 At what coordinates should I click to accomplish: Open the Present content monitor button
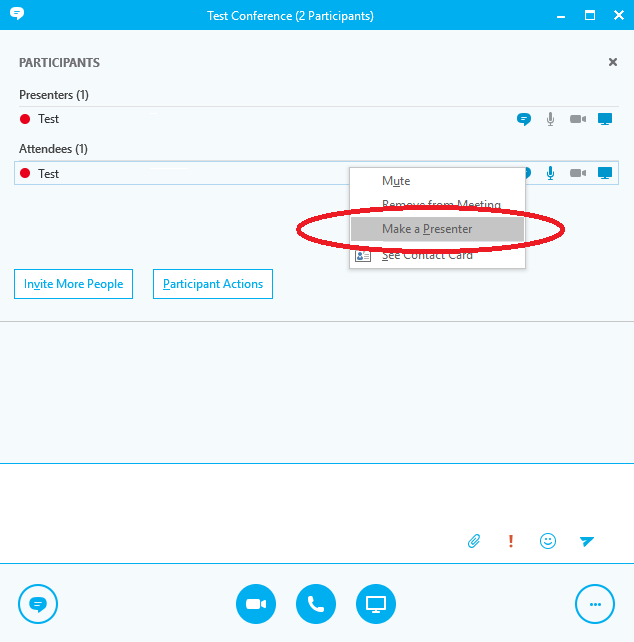376,604
